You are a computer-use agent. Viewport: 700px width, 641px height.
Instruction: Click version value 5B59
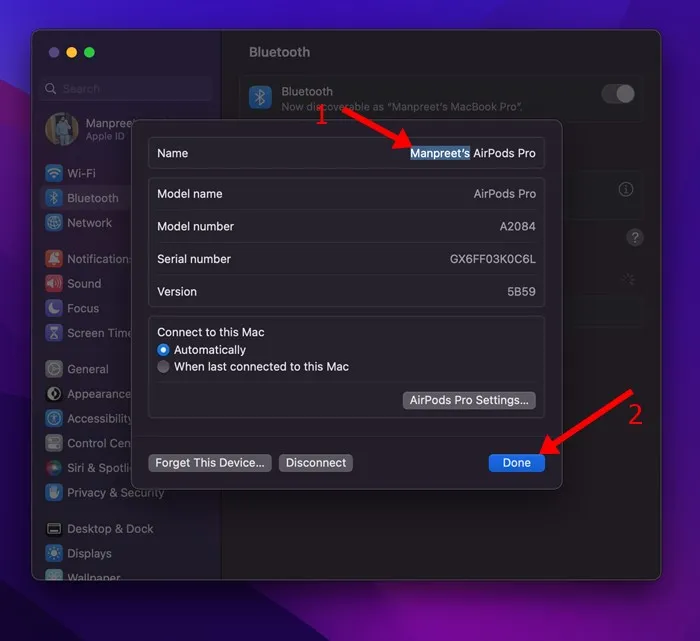click(x=521, y=291)
